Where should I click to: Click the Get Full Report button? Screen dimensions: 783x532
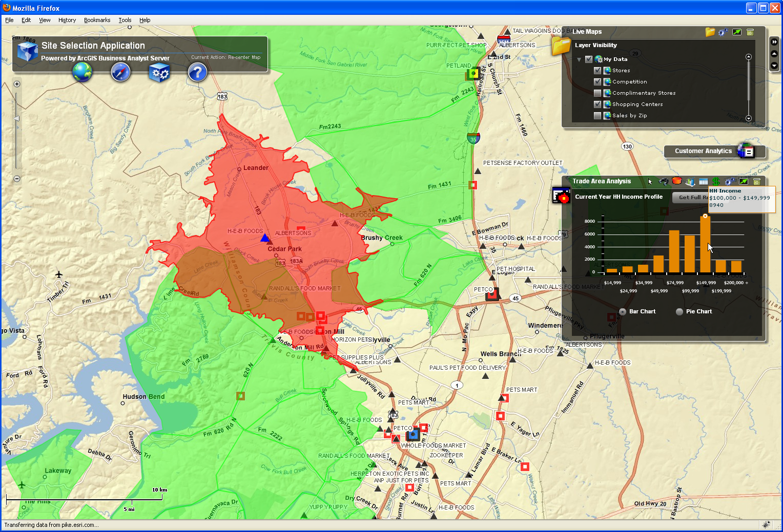(x=691, y=198)
